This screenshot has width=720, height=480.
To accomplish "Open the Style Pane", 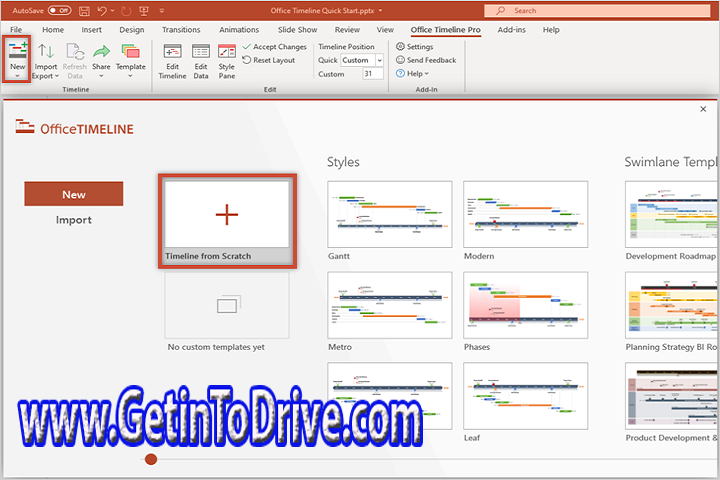I will [226, 61].
